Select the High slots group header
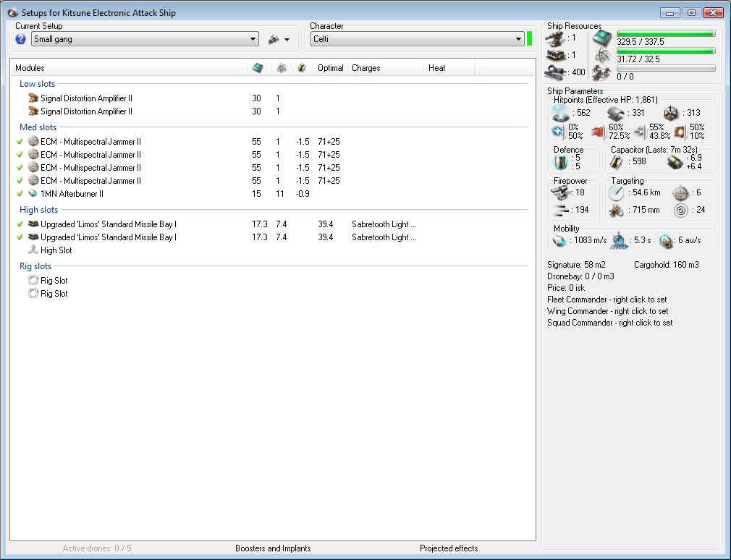Viewport: 731px width, 560px height. tap(38, 210)
